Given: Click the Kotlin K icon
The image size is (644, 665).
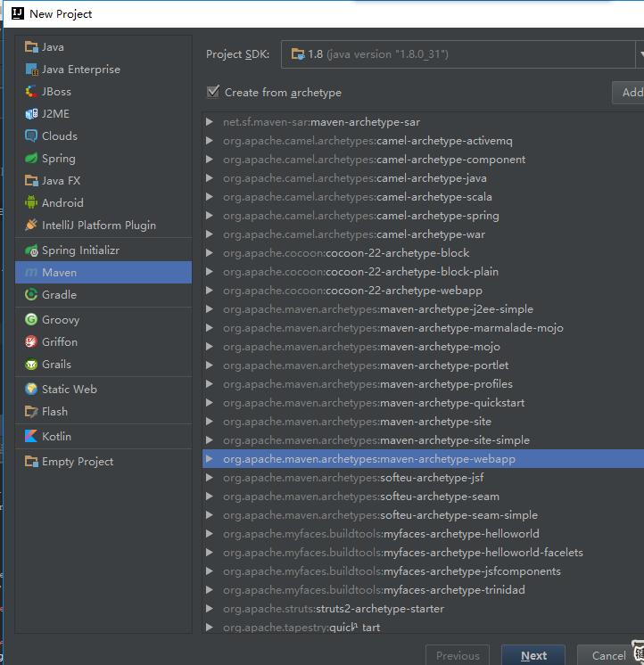Looking at the screenshot, I should click(31, 436).
